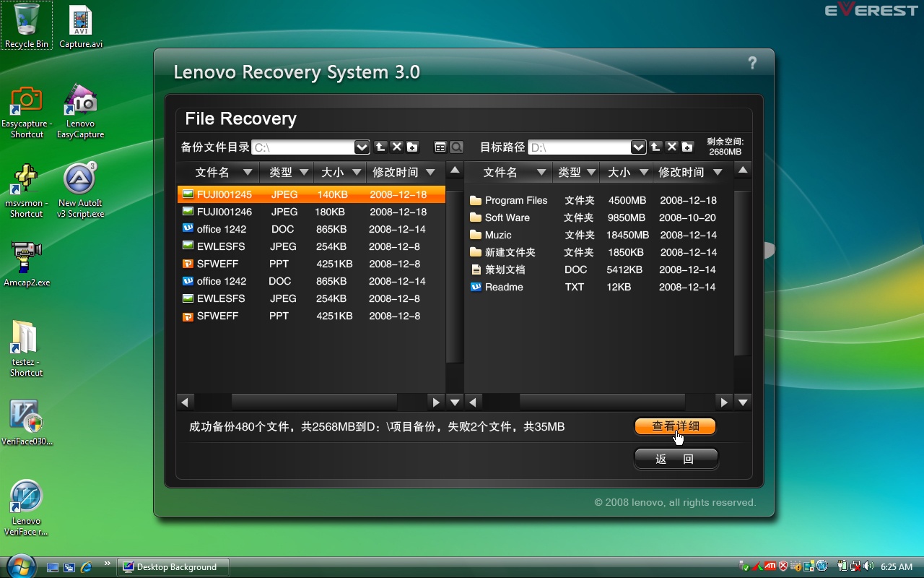The height and width of the screenshot is (578, 924).
Task: Launch Easycapture shortcut on desktop
Action: [27, 112]
